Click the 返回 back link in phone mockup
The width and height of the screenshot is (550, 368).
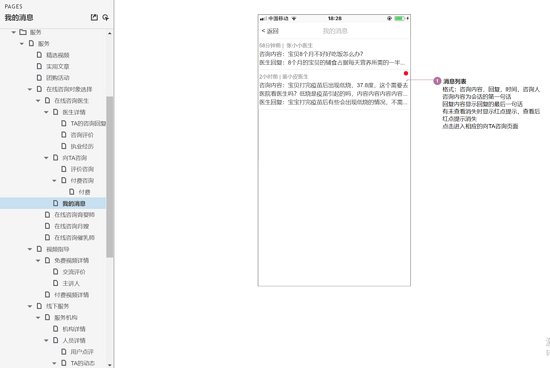pos(270,31)
